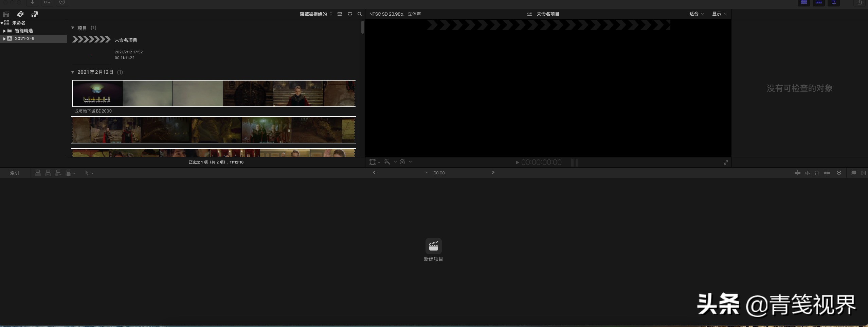This screenshot has height=327, width=868.
Task: Click the share export icon
Action: (860, 3)
